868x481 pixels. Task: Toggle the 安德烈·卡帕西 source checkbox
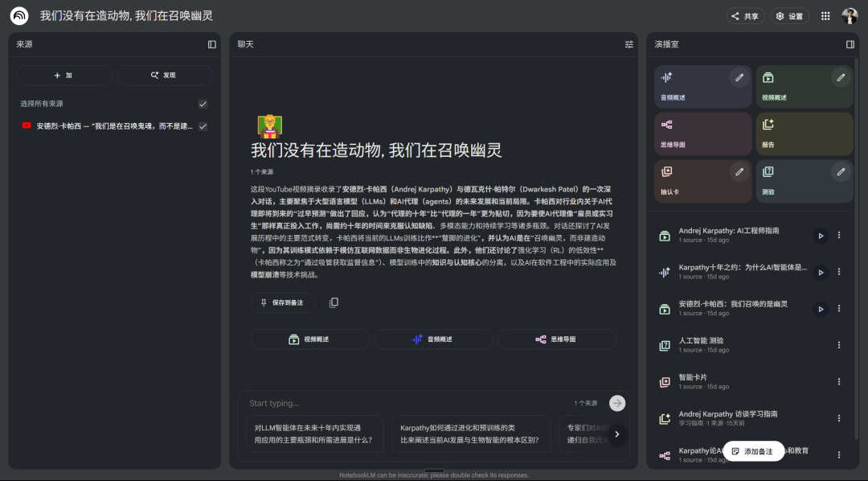pos(203,126)
